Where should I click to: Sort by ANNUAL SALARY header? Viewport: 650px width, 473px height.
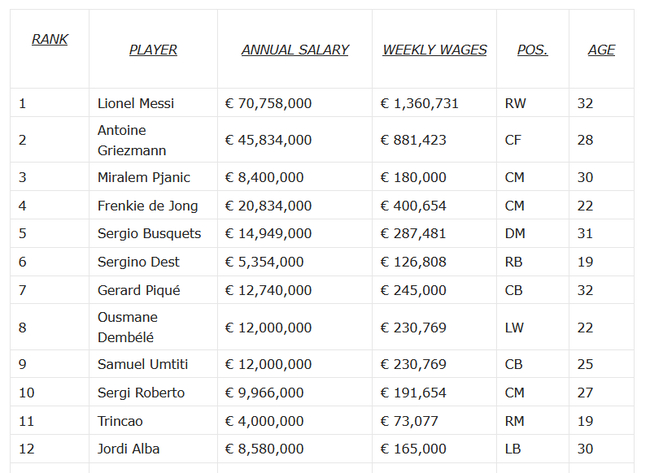click(295, 50)
